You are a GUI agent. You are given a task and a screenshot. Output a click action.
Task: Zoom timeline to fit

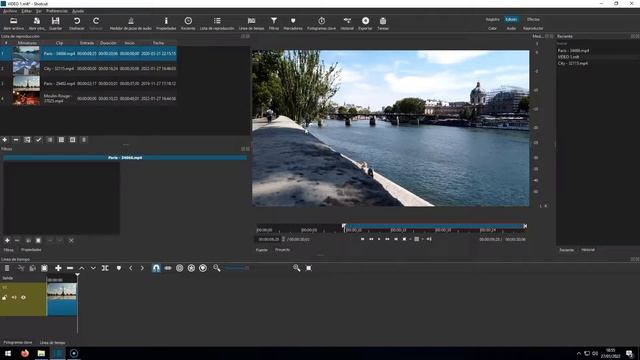[309, 268]
